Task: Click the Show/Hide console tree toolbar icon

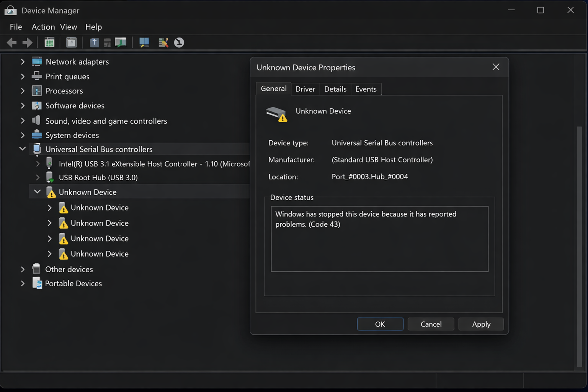Action: pyautogui.click(x=49, y=42)
